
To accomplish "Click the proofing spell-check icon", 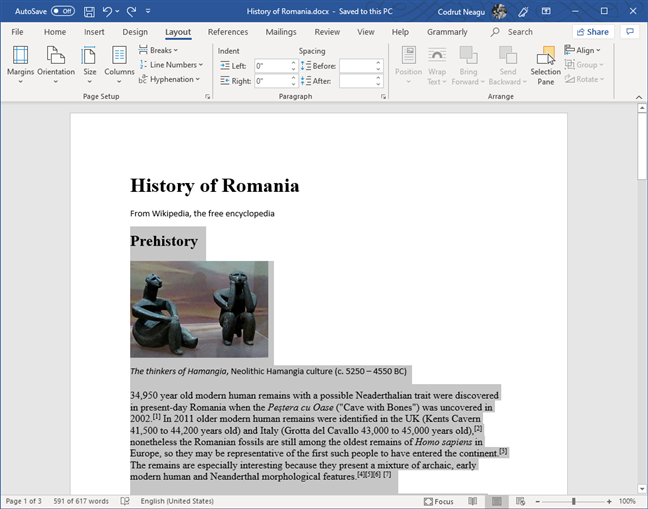I will click(x=124, y=501).
